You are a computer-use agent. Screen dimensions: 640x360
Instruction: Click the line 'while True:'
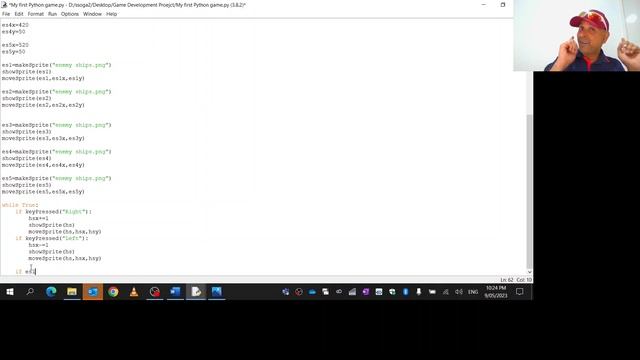click(20, 205)
